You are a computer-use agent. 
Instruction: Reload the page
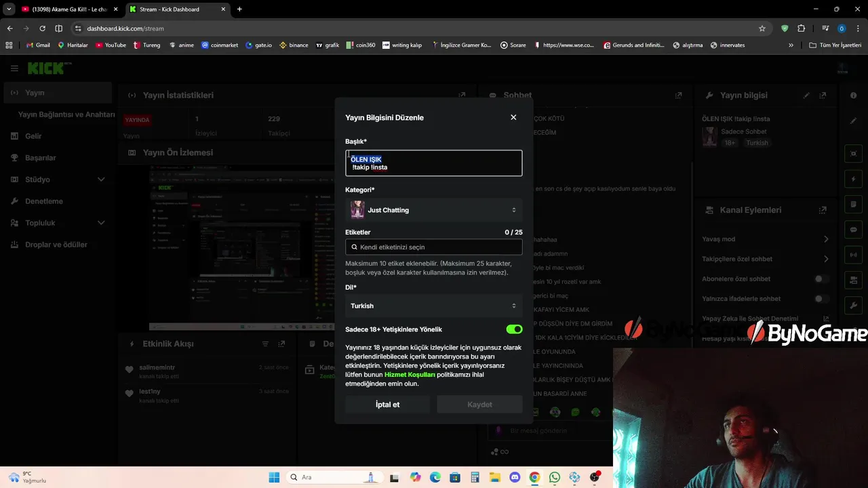point(42,28)
